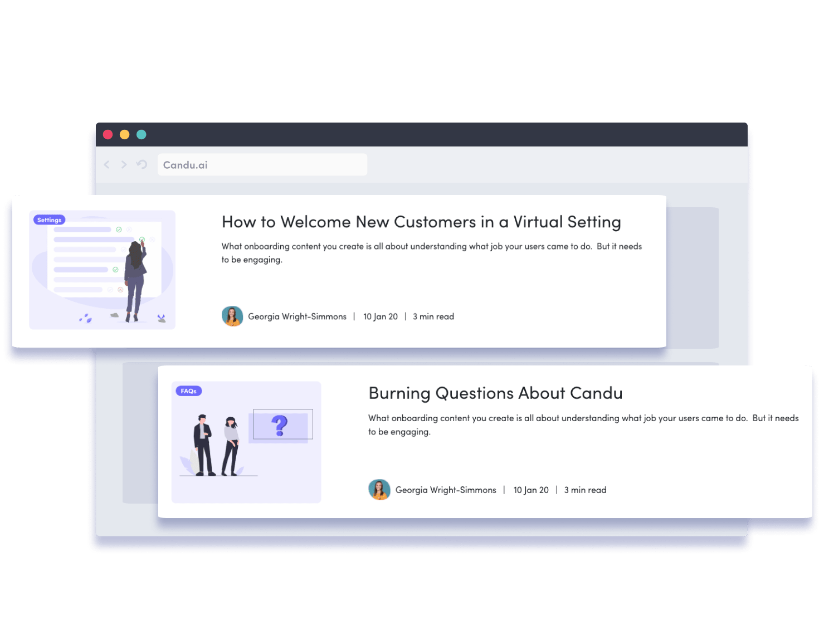This screenshot has height=644, width=824.
Task: Click author avatar on Welcome New Customers card
Action: tap(232, 316)
